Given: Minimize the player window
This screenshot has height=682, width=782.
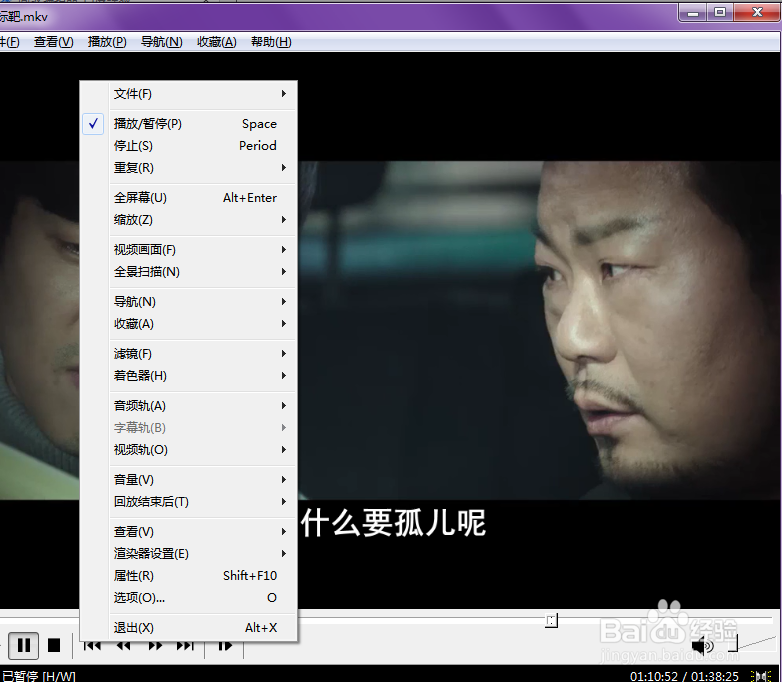Looking at the screenshot, I should (693, 12).
